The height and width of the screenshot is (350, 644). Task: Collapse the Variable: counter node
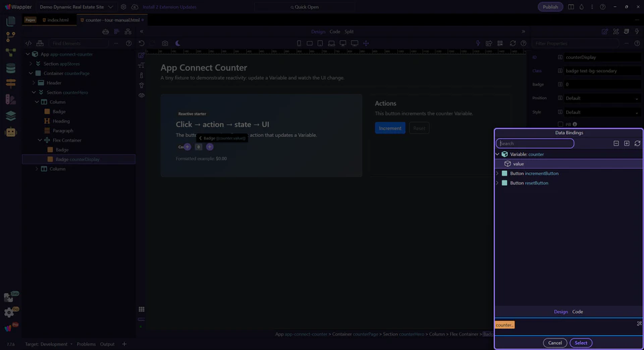[x=497, y=154]
